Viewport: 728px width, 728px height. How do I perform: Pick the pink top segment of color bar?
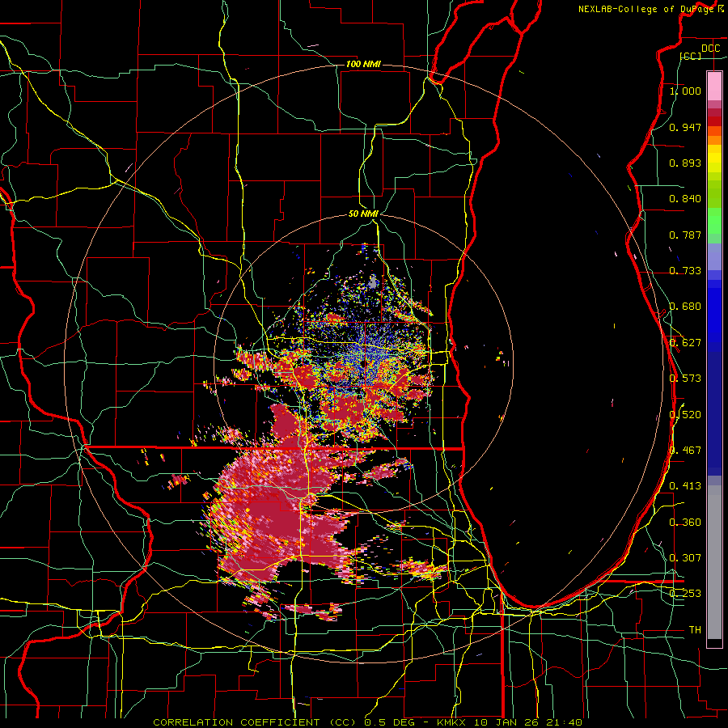click(x=714, y=86)
